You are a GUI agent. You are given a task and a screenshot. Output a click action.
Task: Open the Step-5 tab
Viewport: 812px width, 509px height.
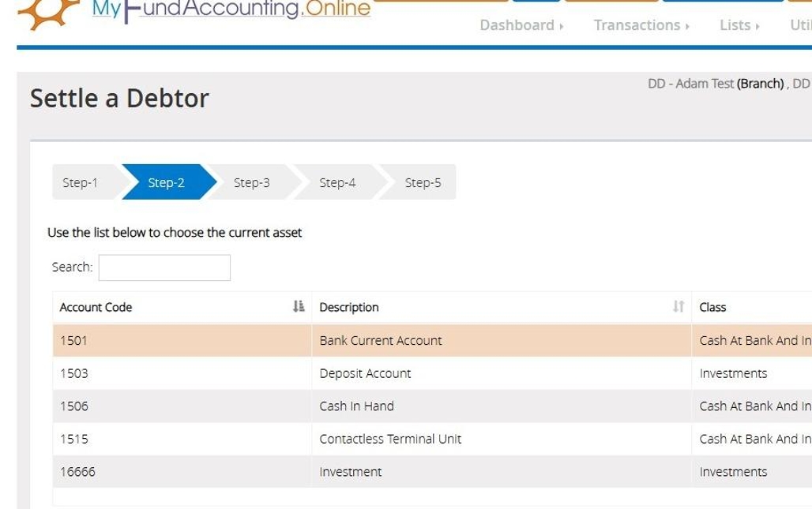click(x=423, y=183)
